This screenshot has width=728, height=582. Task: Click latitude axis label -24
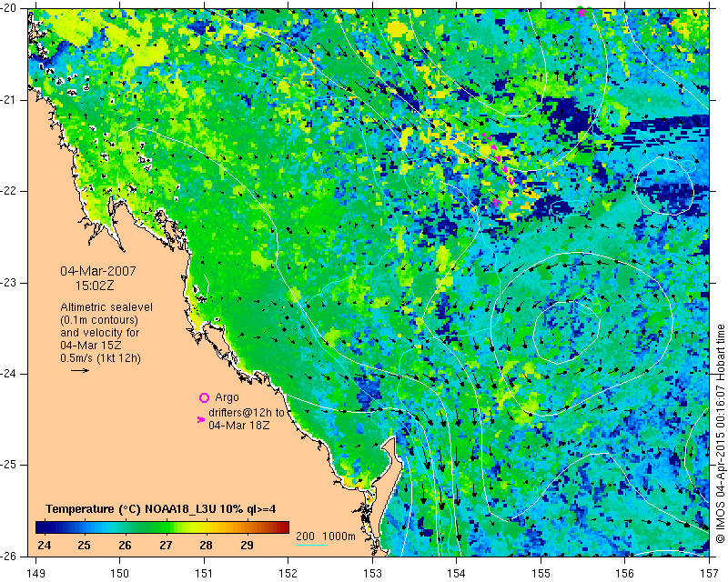tap(9, 374)
